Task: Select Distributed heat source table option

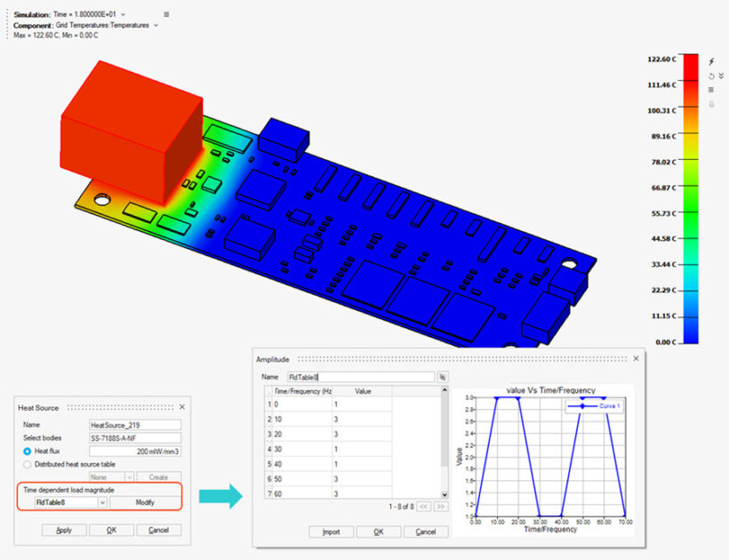Action: click(x=28, y=463)
